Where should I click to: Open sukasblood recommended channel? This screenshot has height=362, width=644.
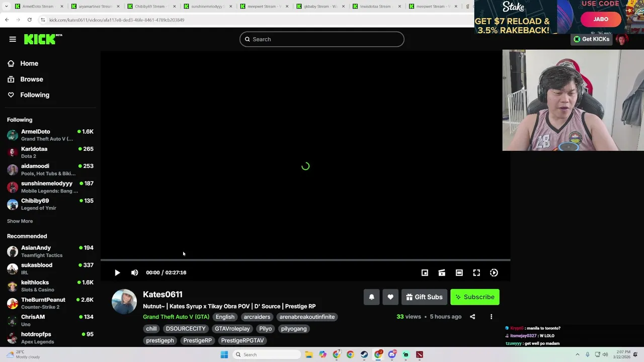tap(50, 268)
